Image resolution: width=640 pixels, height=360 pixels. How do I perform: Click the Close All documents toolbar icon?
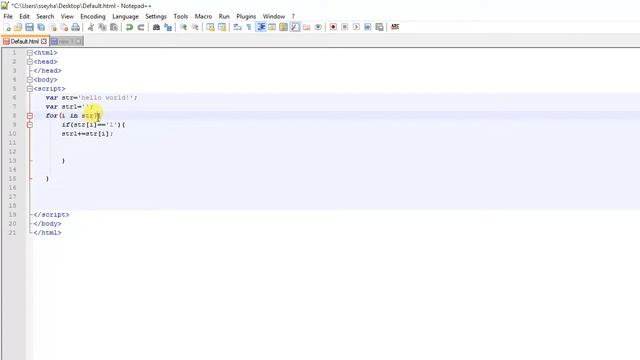[64, 27]
